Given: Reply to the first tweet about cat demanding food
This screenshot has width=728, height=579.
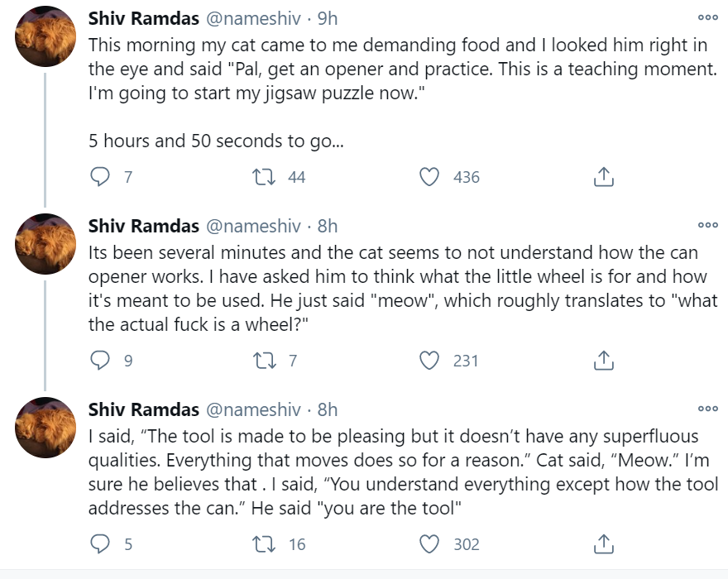Looking at the screenshot, I should coord(100,177).
